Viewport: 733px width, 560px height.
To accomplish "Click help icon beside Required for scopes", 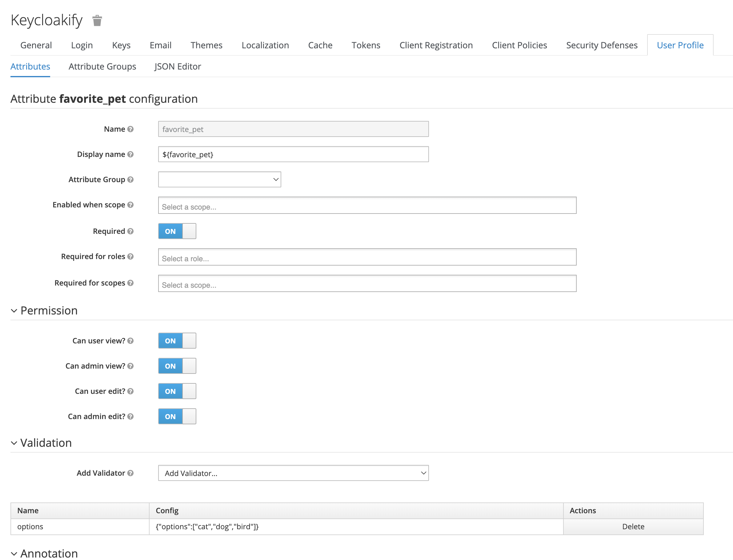I will [130, 283].
